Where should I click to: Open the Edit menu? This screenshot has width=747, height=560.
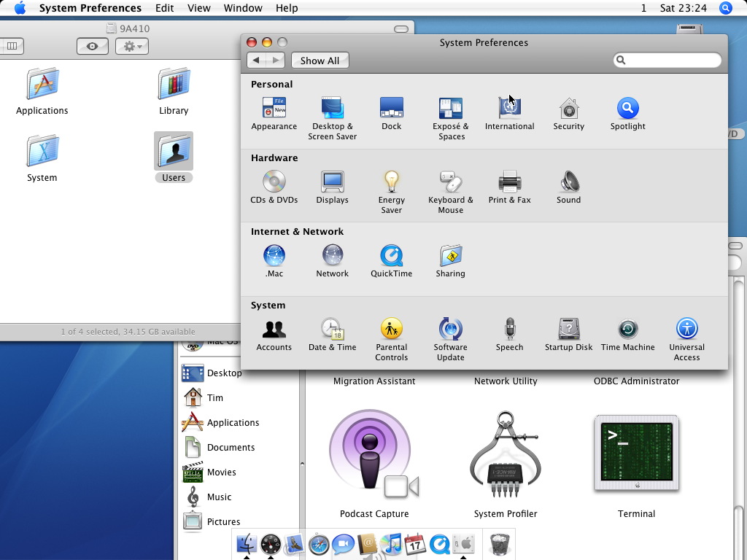click(164, 8)
